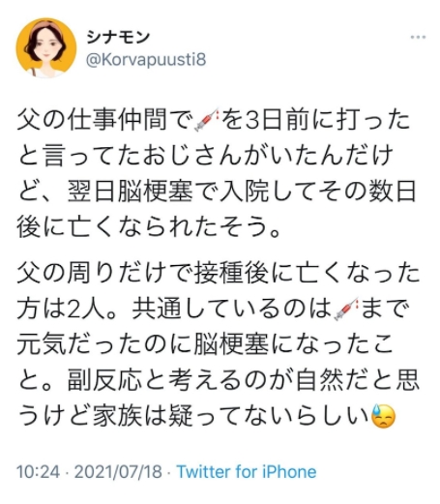This screenshot has height=504, width=440.
Task: Click the 10:24 timestamp
Action: (39, 472)
